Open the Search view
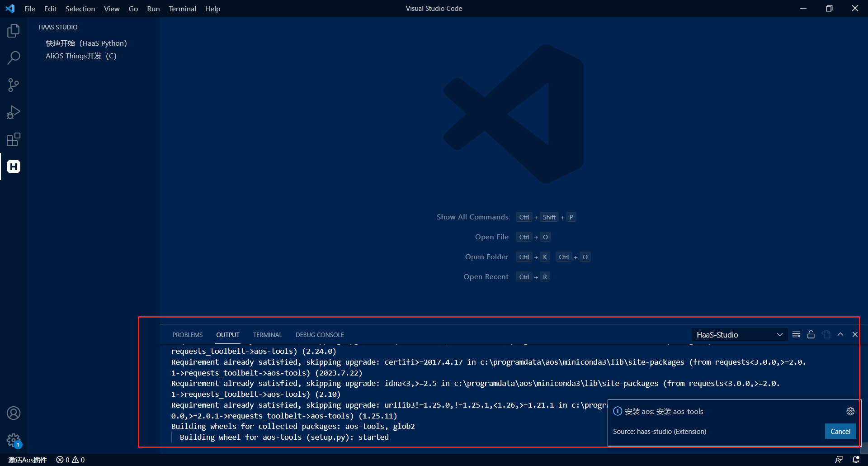This screenshot has height=466, width=868. coord(14,58)
